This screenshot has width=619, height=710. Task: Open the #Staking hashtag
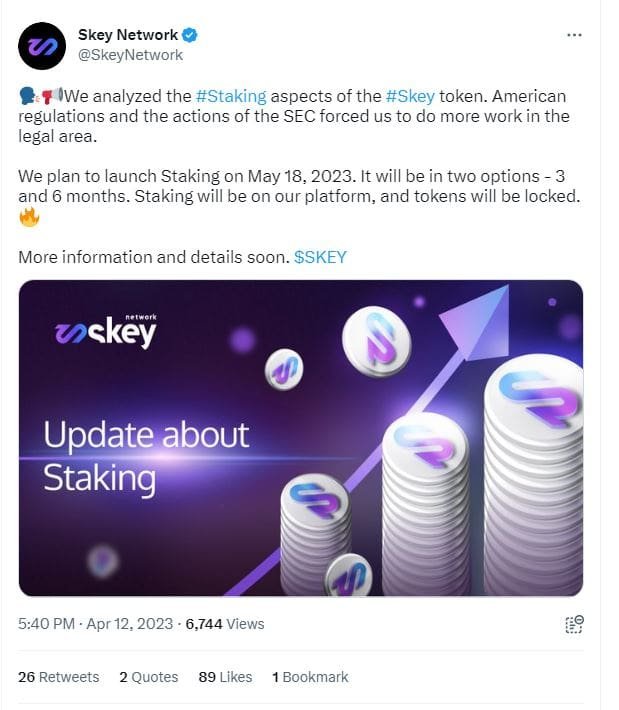231,96
